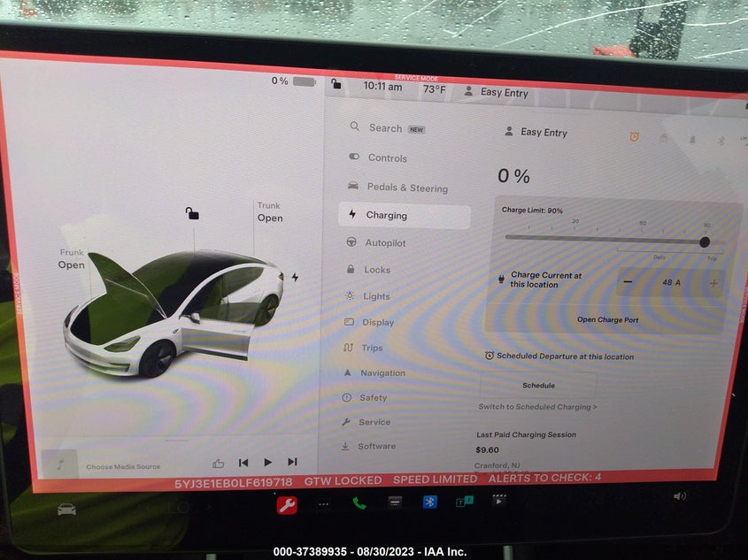The image size is (748, 560).
Task: Tap the Bluetooth icon in bottom dock
Action: tap(429, 502)
